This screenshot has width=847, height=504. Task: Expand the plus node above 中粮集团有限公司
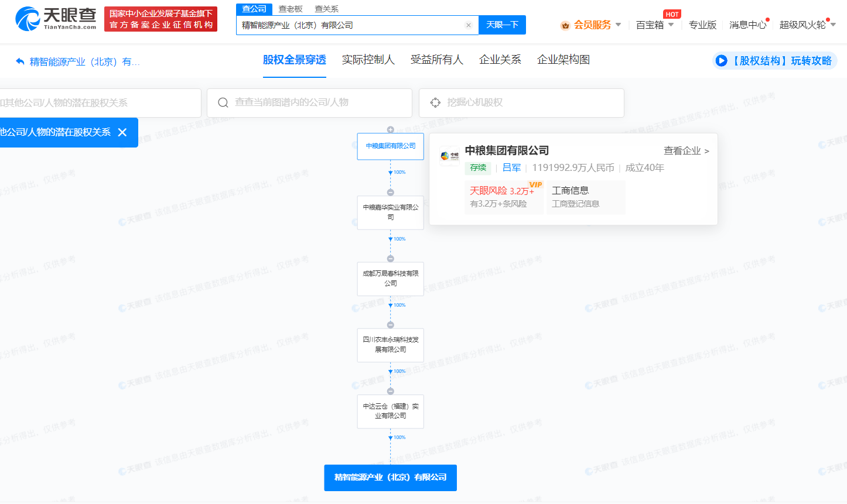tap(391, 129)
